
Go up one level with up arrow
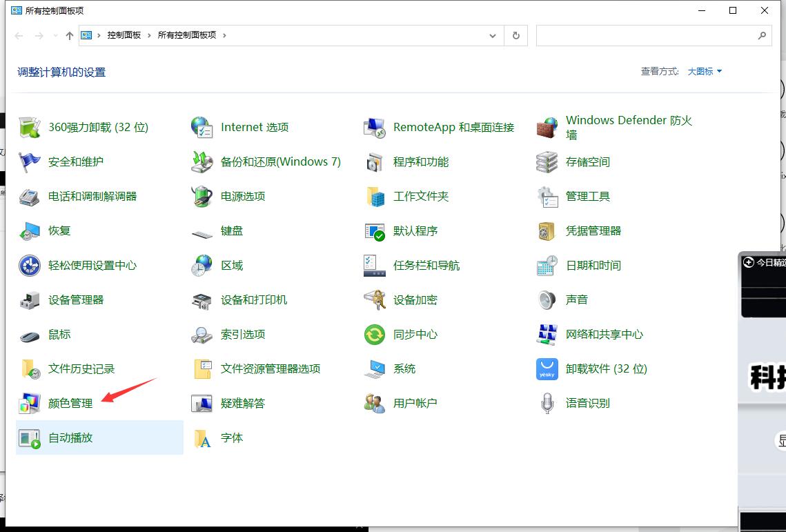pos(70,36)
